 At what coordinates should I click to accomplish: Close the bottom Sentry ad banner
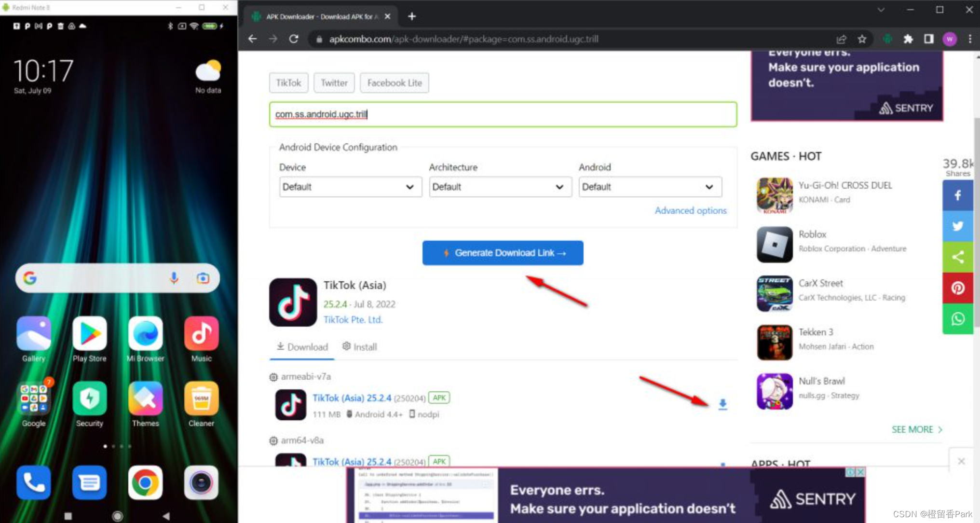[860, 472]
